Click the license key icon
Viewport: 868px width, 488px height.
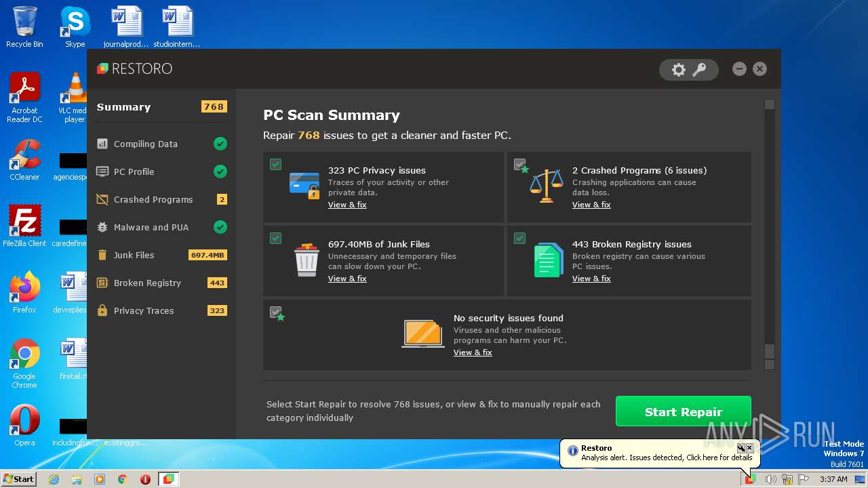699,70
